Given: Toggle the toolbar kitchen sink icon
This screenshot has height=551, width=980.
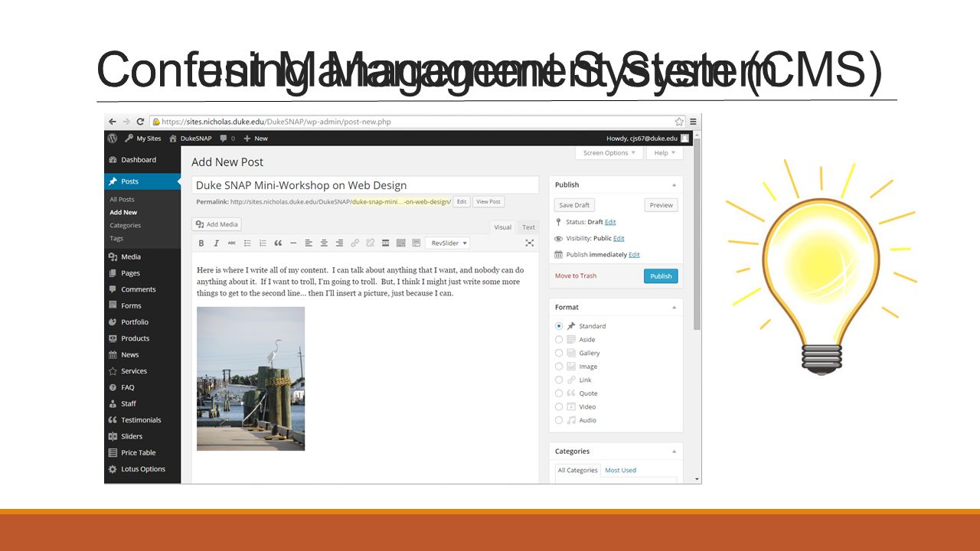Looking at the screenshot, I should pyautogui.click(x=400, y=243).
